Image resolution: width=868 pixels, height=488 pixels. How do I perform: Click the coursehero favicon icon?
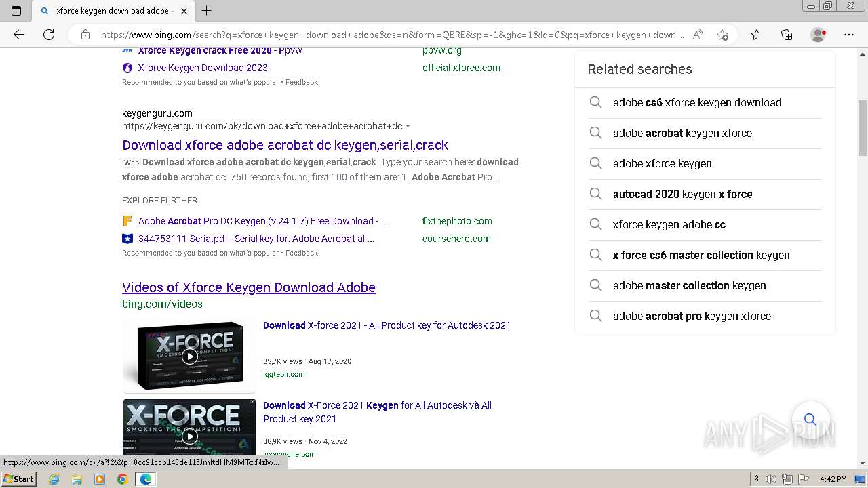tap(127, 239)
